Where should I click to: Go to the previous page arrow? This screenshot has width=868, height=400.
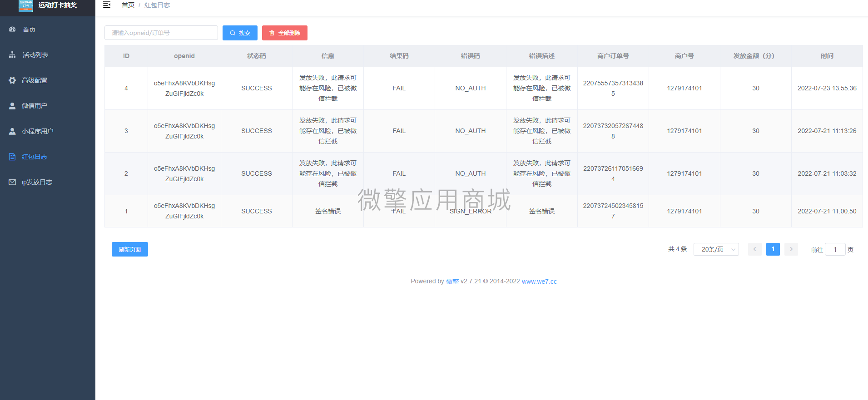point(755,249)
